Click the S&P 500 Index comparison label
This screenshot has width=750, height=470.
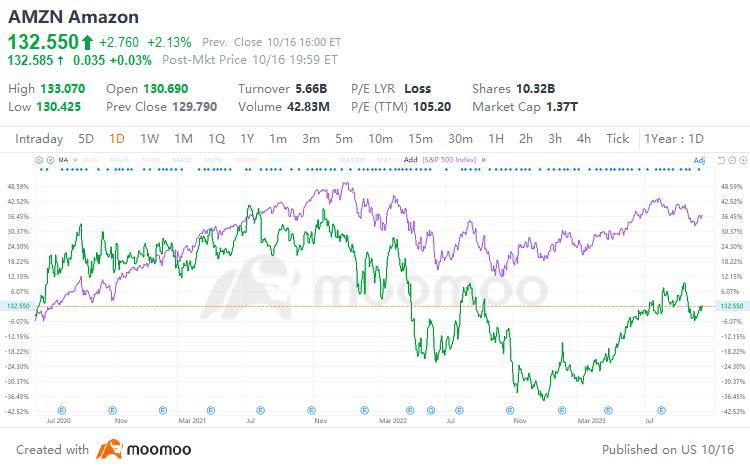click(x=450, y=159)
